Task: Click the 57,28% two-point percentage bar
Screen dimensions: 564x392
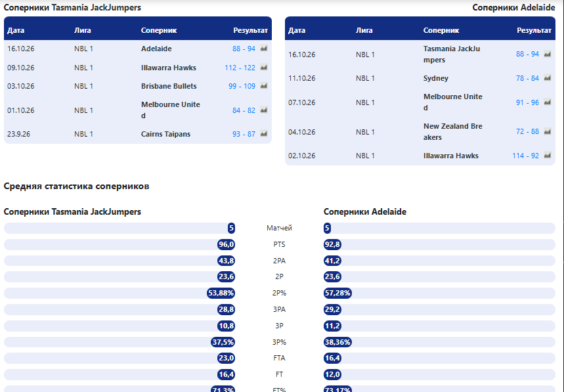Action: tap(439, 293)
